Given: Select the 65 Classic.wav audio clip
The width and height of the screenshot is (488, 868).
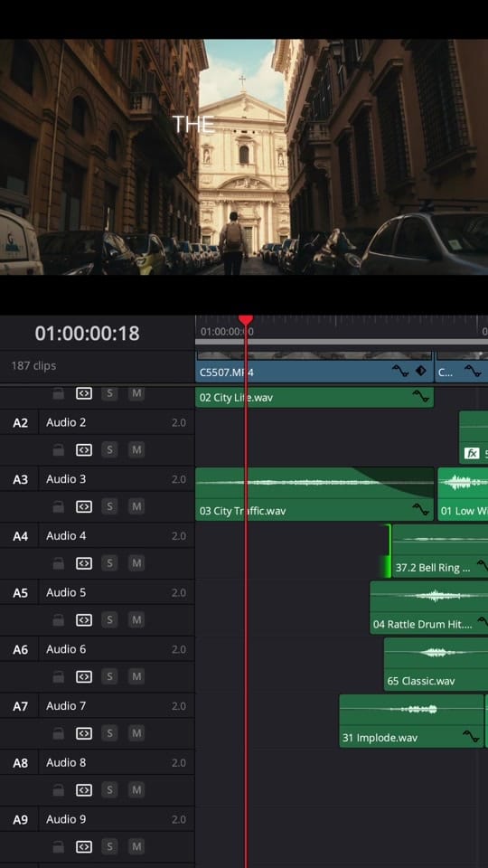Looking at the screenshot, I should [436, 664].
